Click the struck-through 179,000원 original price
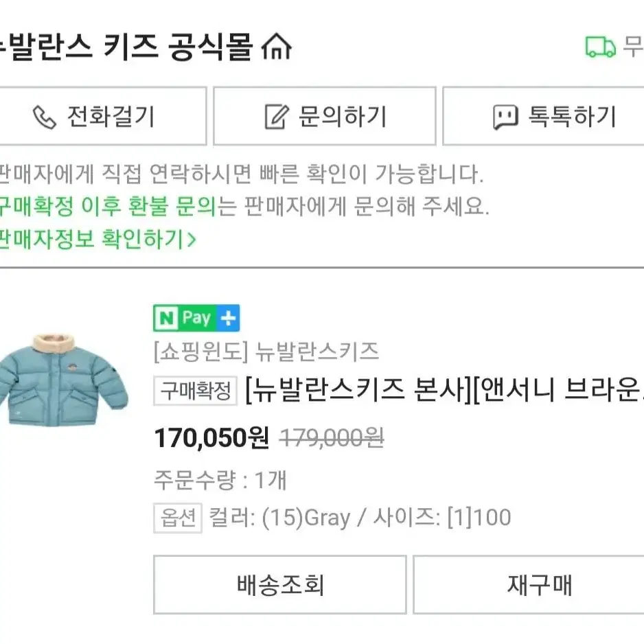644x644 pixels. 332,437
